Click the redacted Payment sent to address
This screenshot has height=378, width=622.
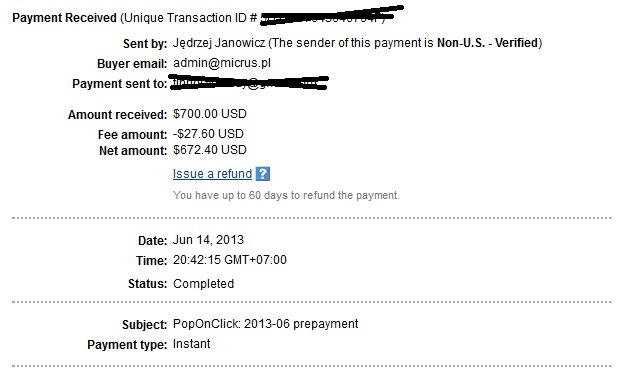(249, 83)
